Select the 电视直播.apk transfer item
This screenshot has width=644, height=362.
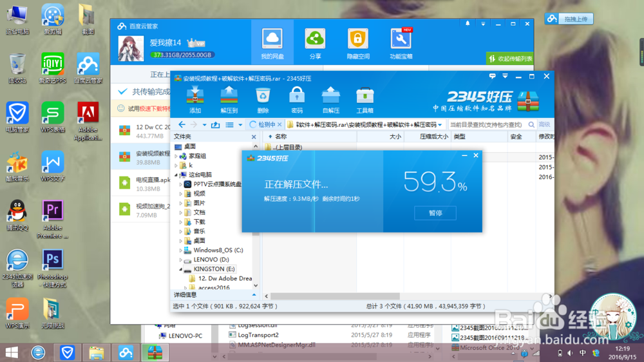point(141,184)
